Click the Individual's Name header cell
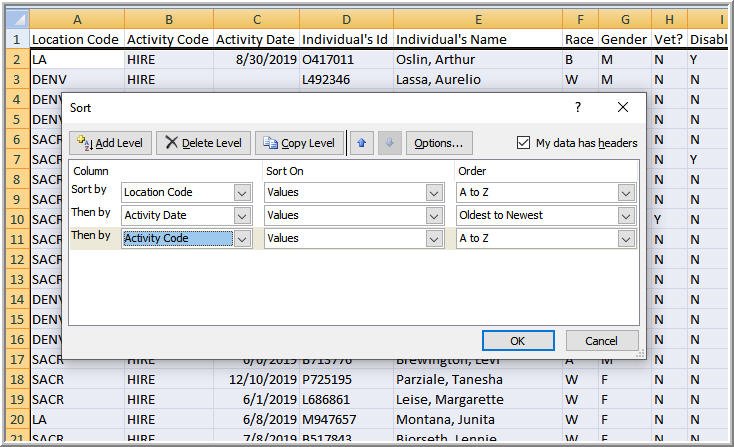Image resolution: width=734 pixels, height=447 pixels. click(x=478, y=39)
